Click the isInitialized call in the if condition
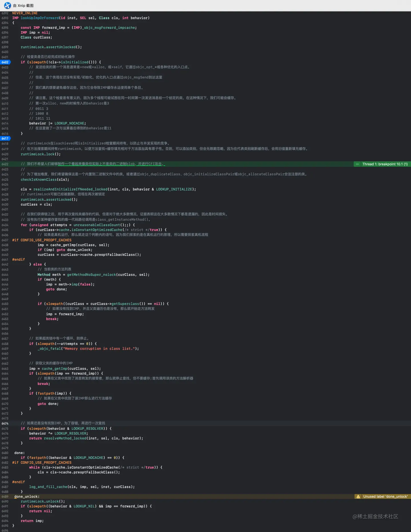The height and width of the screenshot is (532, 411). pos(74,62)
